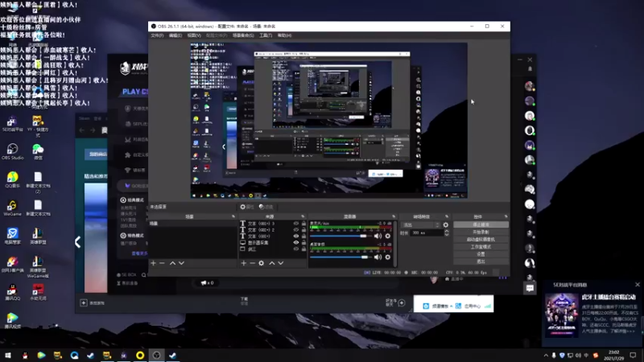
Task: Click 启动虚拟摄像机 virtual camera button
Action: [x=481, y=239]
